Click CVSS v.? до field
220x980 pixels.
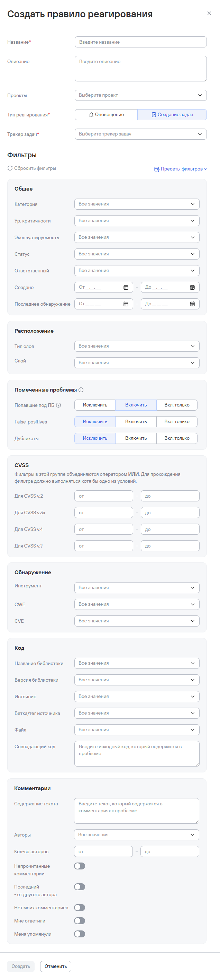pyautogui.click(x=170, y=546)
